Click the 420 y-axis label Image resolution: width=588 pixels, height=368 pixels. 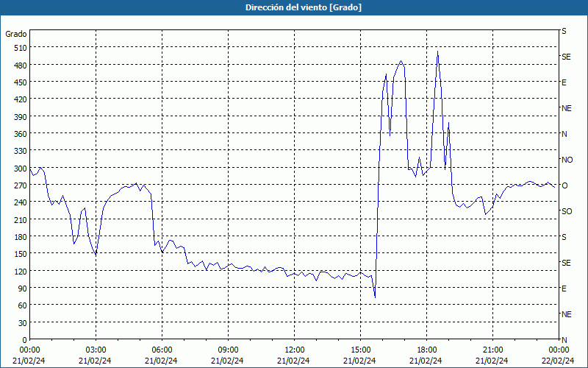(21, 99)
